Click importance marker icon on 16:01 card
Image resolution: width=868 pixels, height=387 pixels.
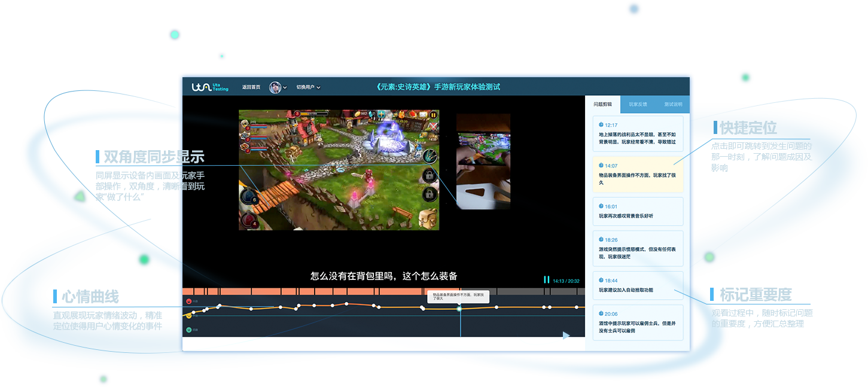tap(601, 206)
